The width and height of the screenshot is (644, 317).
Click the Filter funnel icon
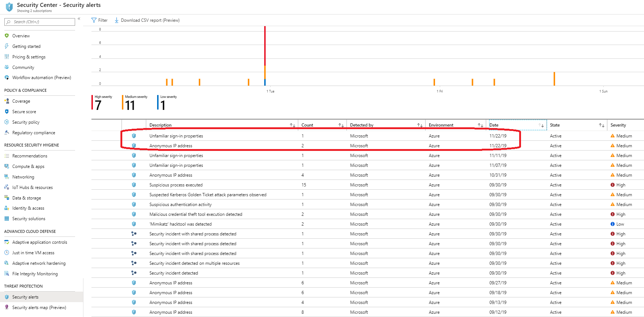click(94, 20)
